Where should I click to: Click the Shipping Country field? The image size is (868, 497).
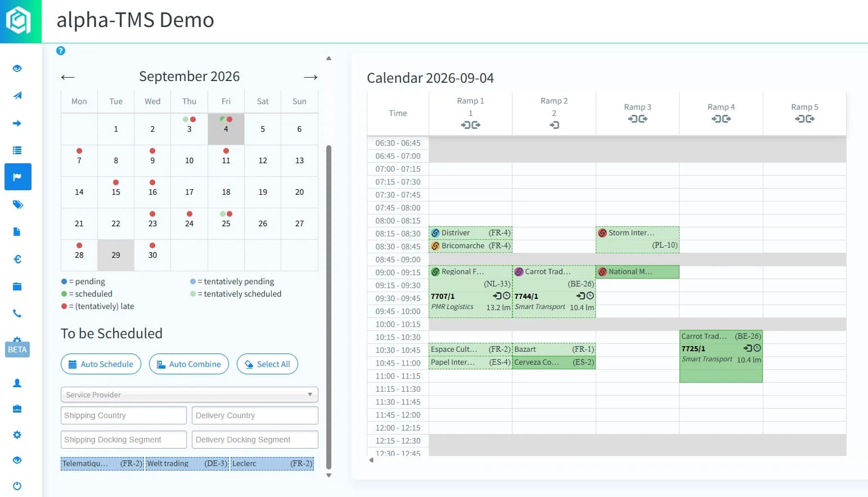[124, 415]
